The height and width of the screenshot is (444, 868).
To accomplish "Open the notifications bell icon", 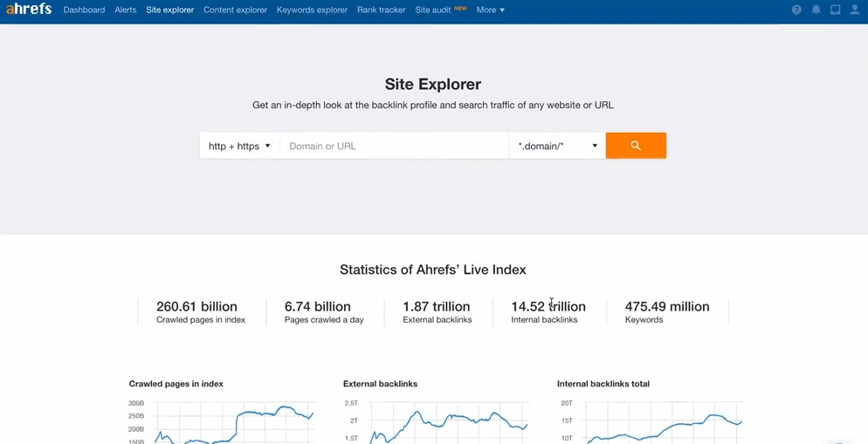I will [816, 10].
